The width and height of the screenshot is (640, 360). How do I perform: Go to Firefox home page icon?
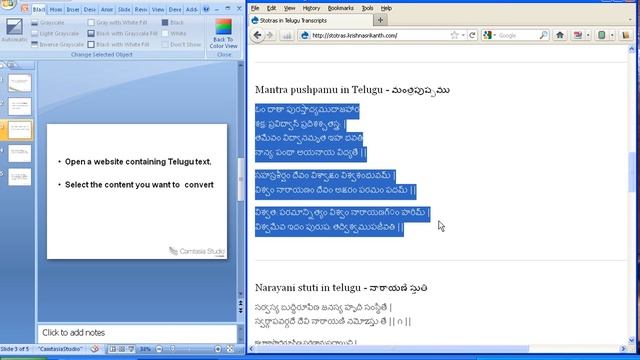point(560,36)
